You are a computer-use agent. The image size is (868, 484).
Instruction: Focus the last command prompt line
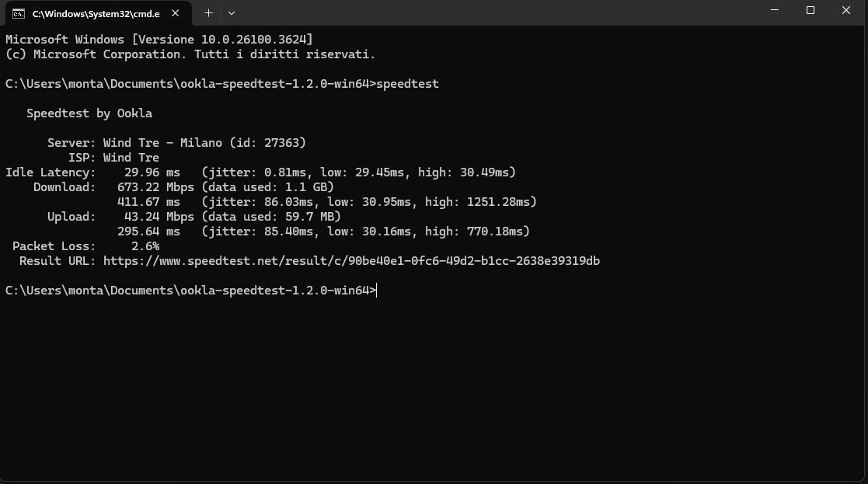point(191,291)
